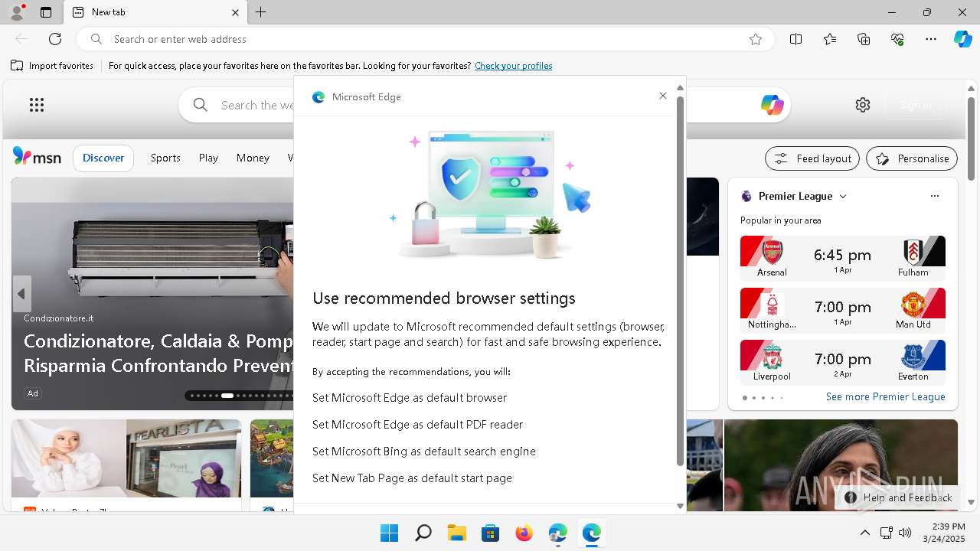Launch Firefox from taskbar
Image resolution: width=980 pixels, height=551 pixels.
tap(524, 533)
